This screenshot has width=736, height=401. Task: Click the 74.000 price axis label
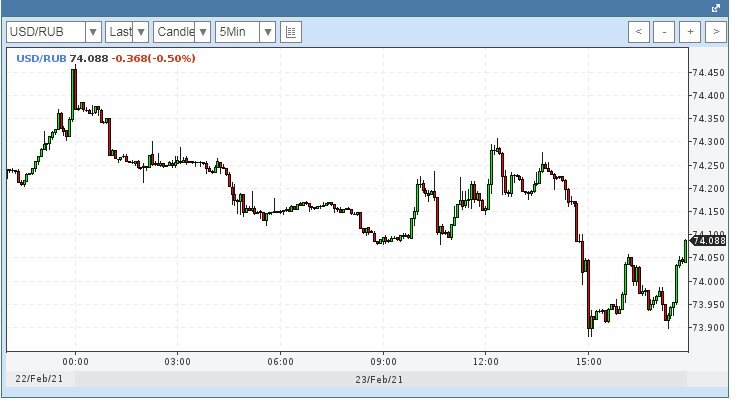708,281
